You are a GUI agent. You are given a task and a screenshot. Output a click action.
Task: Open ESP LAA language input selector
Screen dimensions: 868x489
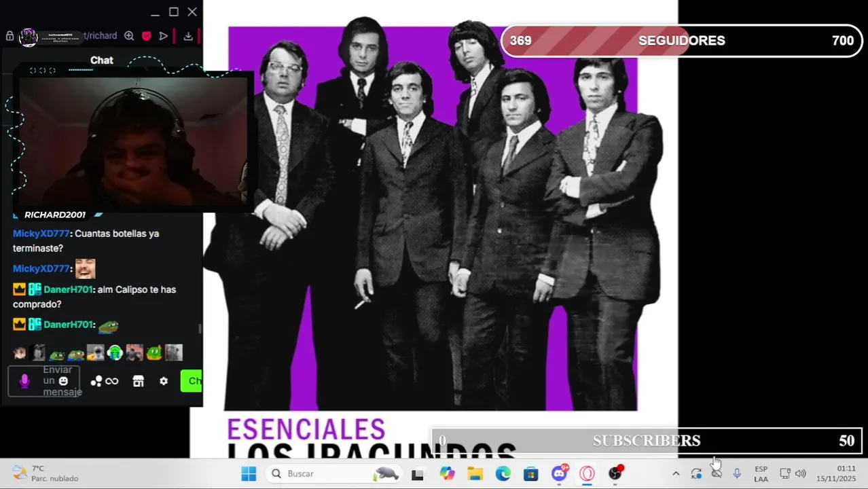(x=761, y=474)
